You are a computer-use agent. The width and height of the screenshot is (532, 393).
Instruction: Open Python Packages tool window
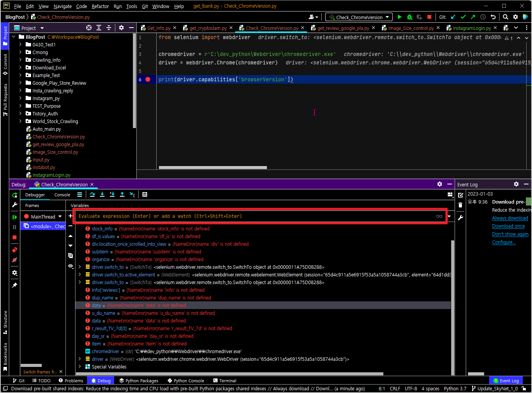point(139,381)
